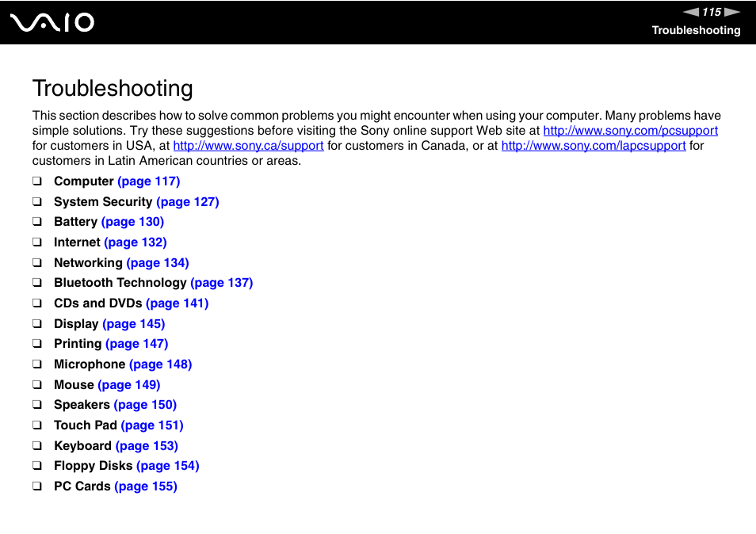Jump to Bluetooth Technology (page 137)
The width and height of the screenshot is (756, 534).
(x=222, y=283)
